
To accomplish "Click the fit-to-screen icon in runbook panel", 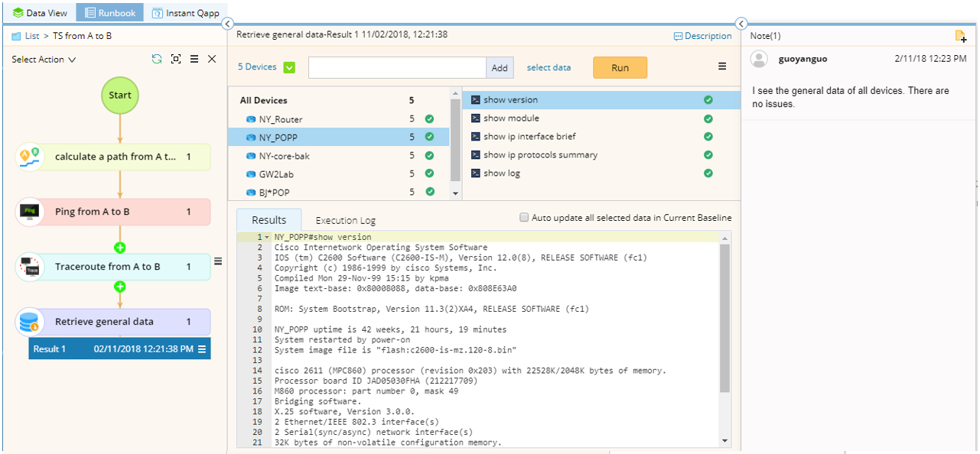I will [176, 59].
